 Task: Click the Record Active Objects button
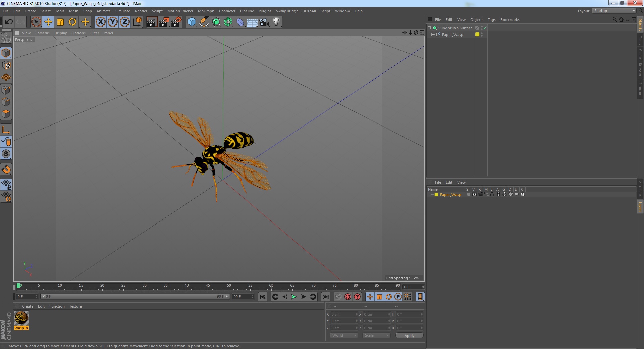point(338,297)
